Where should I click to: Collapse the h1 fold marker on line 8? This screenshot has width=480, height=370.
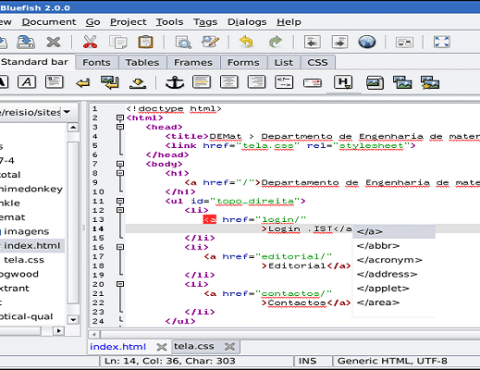pos(120,173)
